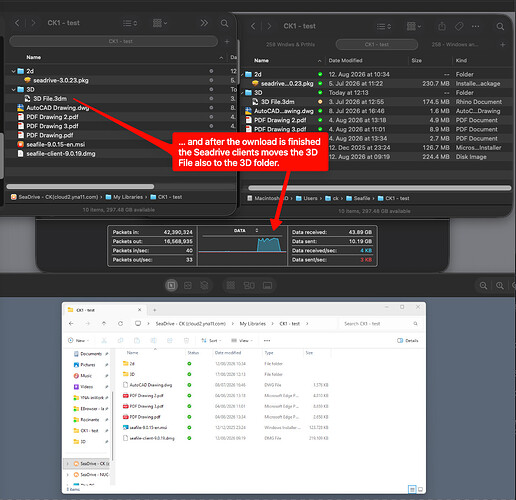Click the Refresh icon in Windows Explorer
This screenshot has height=500, width=516.
click(x=120, y=323)
